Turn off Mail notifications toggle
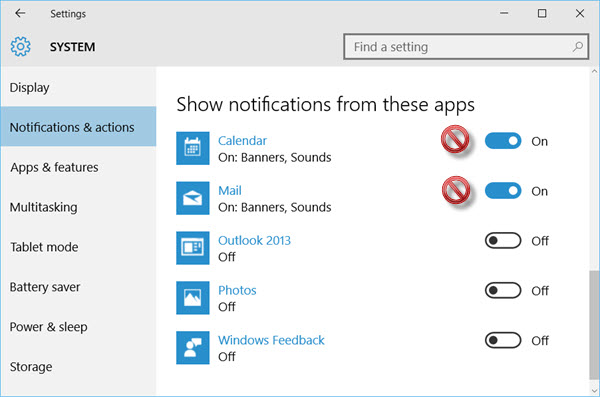 coord(503,191)
